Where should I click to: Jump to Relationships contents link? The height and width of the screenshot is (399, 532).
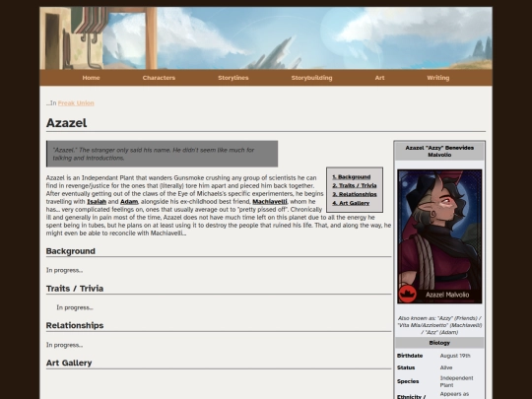pos(355,194)
